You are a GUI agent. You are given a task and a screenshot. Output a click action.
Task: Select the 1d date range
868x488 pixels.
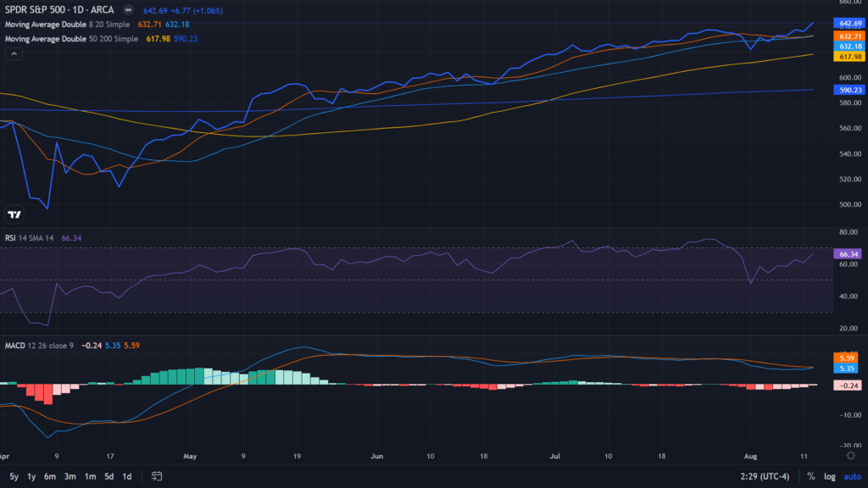(x=127, y=476)
